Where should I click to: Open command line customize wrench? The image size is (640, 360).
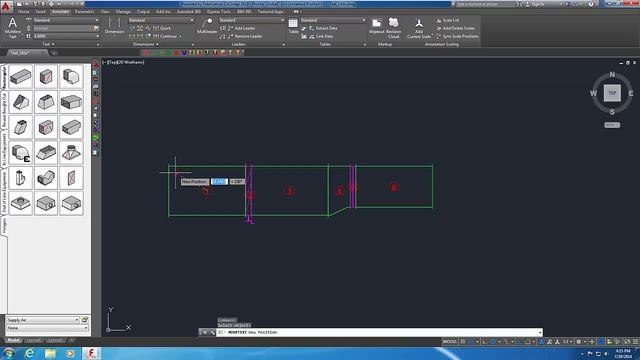pyautogui.click(x=212, y=333)
